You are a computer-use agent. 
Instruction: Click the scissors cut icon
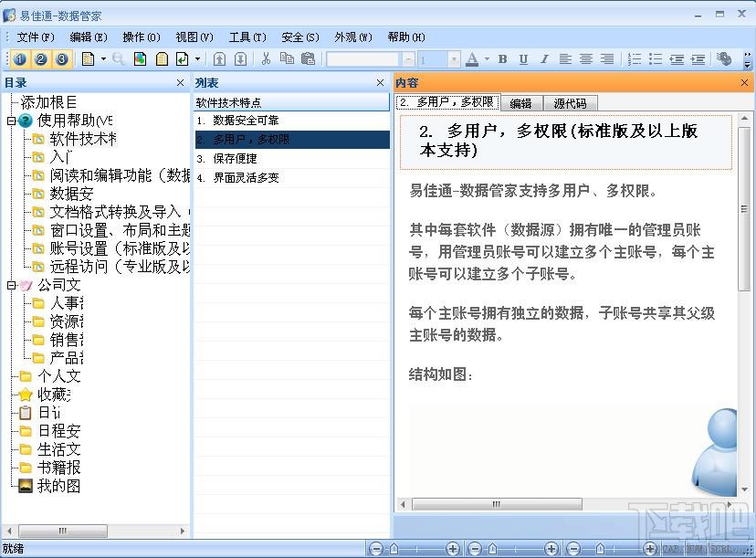pos(266,58)
